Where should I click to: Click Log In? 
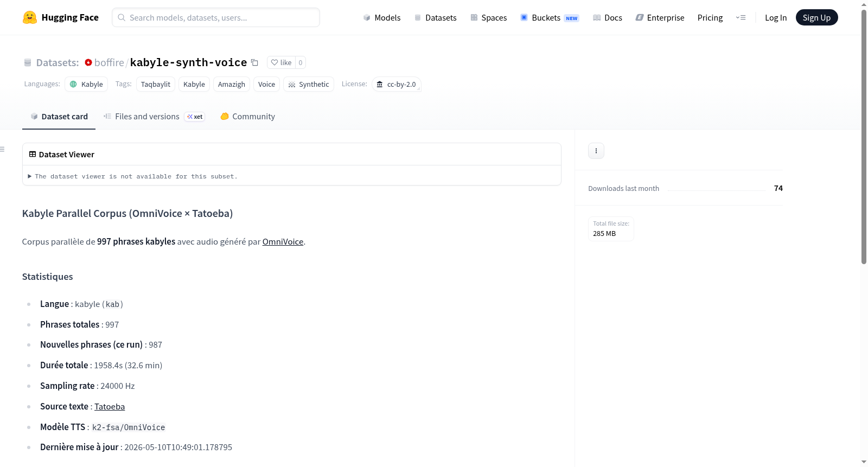click(x=776, y=17)
